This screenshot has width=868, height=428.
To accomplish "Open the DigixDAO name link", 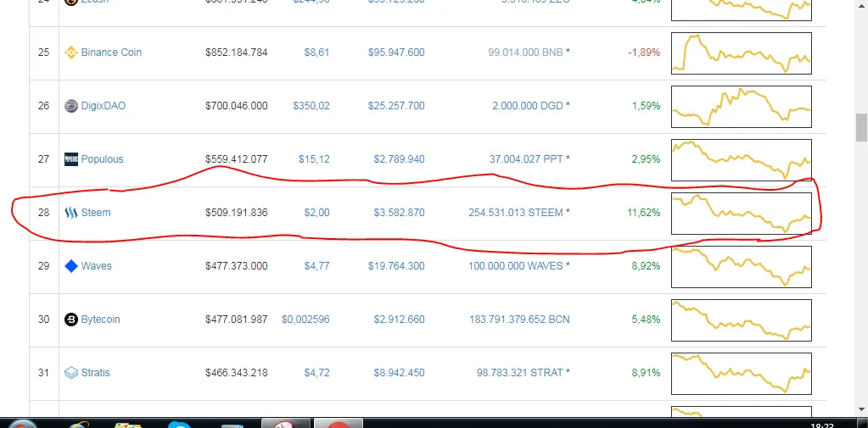I will click(x=104, y=106).
